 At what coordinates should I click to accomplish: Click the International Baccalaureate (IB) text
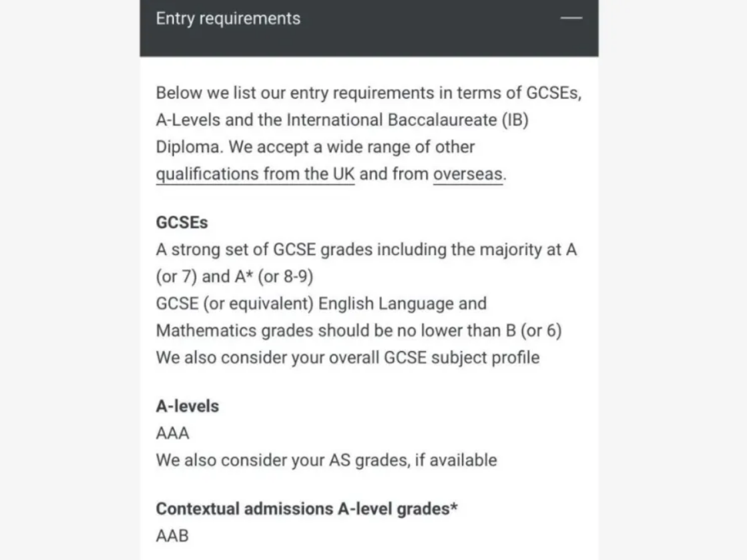point(408,120)
